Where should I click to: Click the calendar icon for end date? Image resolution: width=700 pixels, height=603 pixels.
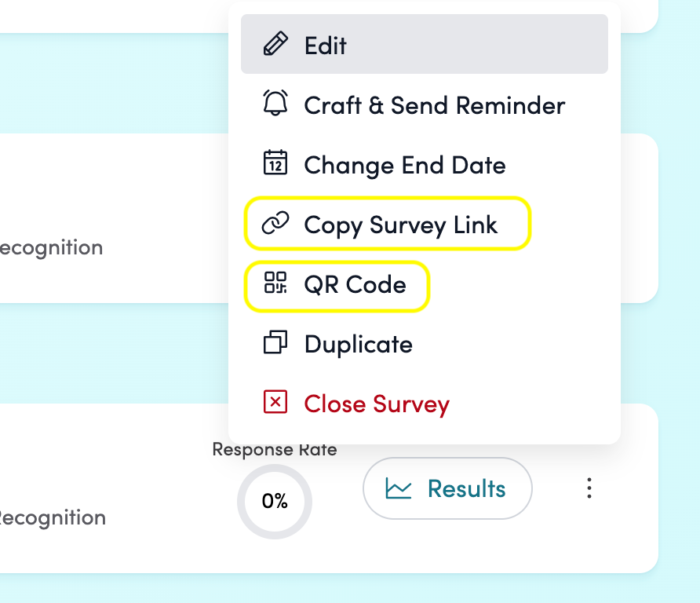275,164
